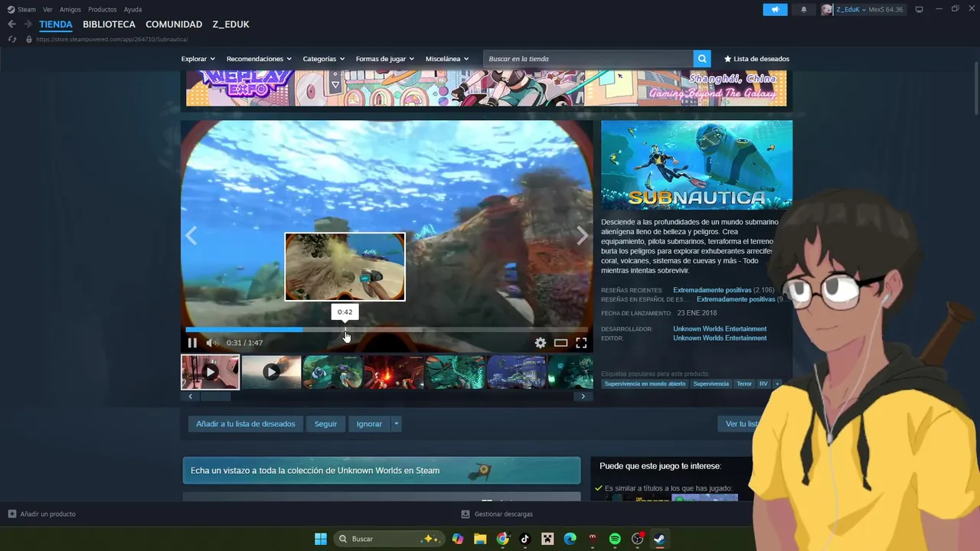980x551 pixels.
Task: Open the Ver menu
Action: pyautogui.click(x=47, y=9)
